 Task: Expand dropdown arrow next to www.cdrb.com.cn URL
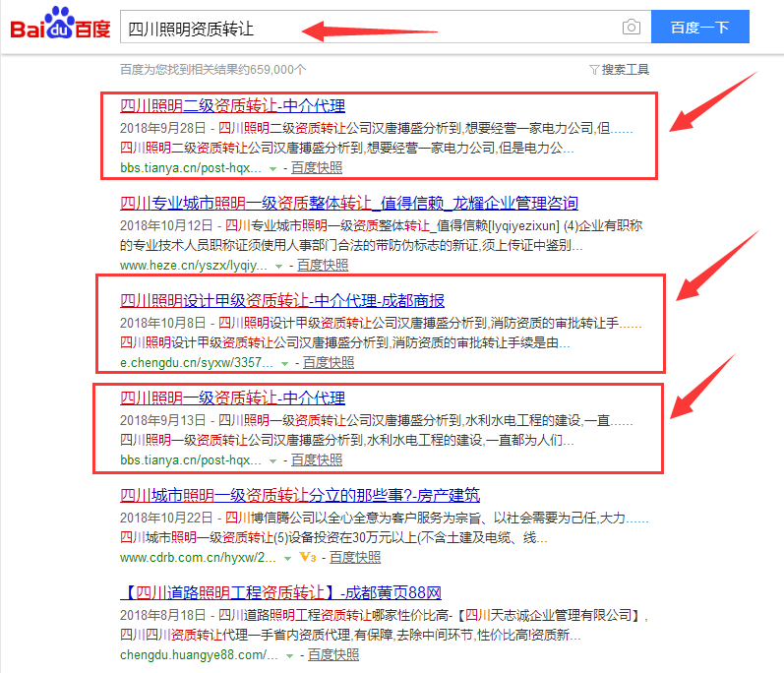coord(287,559)
